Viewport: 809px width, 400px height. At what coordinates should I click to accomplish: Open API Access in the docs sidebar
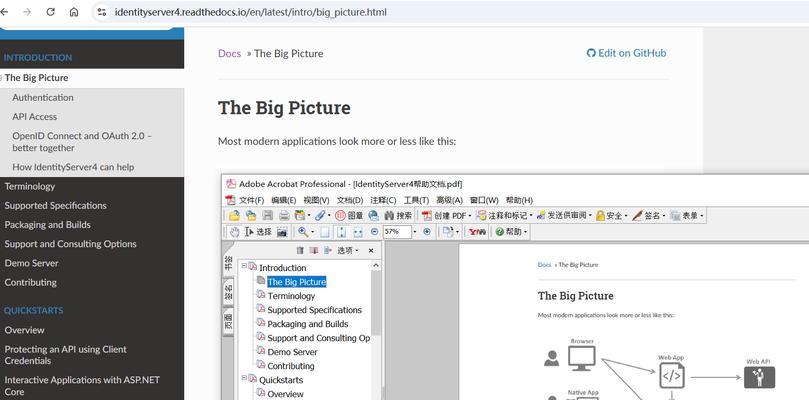(35, 117)
